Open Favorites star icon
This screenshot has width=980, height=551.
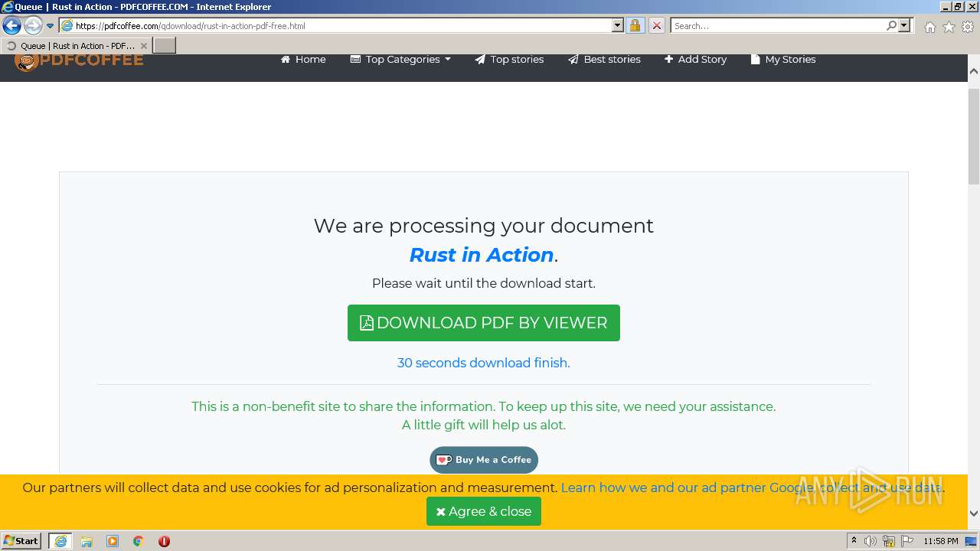[949, 27]
